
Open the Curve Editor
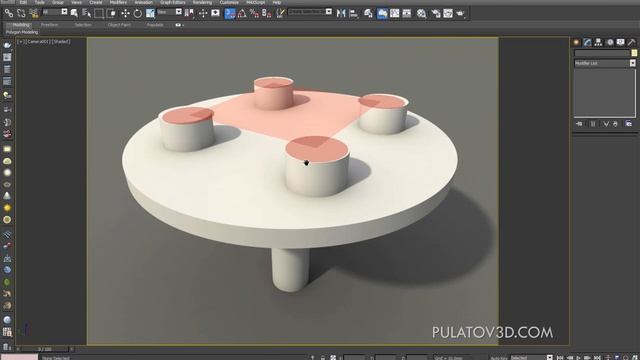(395, 13)
